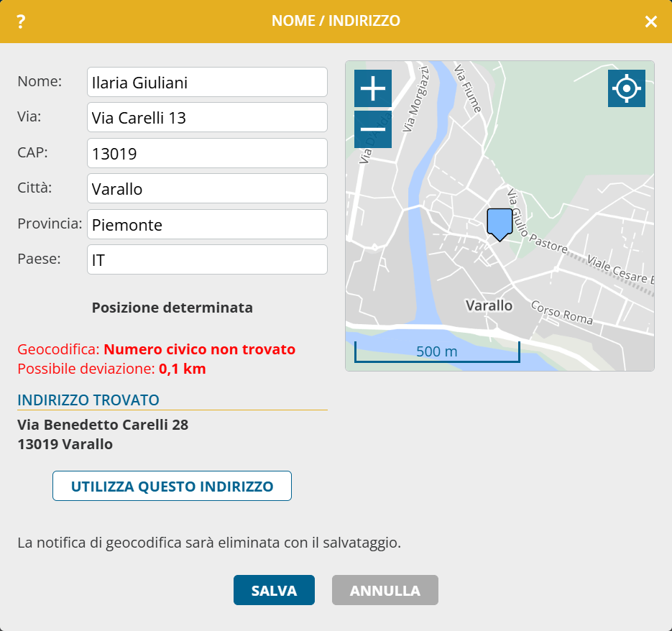Click the blue location marker pin
672x631 pixels.
point(499,224)
